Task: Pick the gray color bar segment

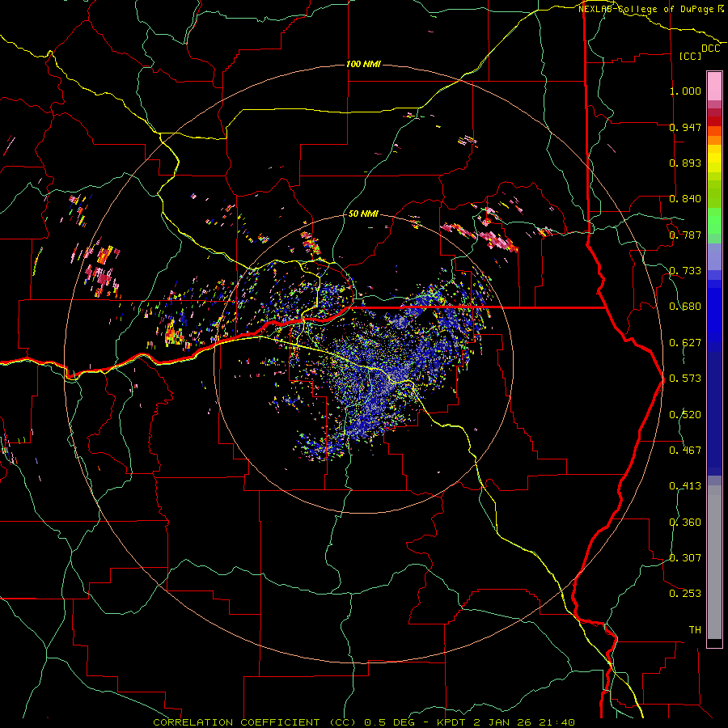Action: tap(714, 562)
